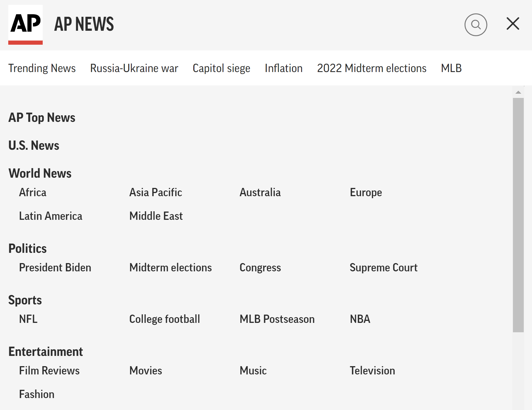Image resolution: width=532 pixels, height=410 pixels.
Task: Select the Inflation trending topic
Action: [284, 68]
